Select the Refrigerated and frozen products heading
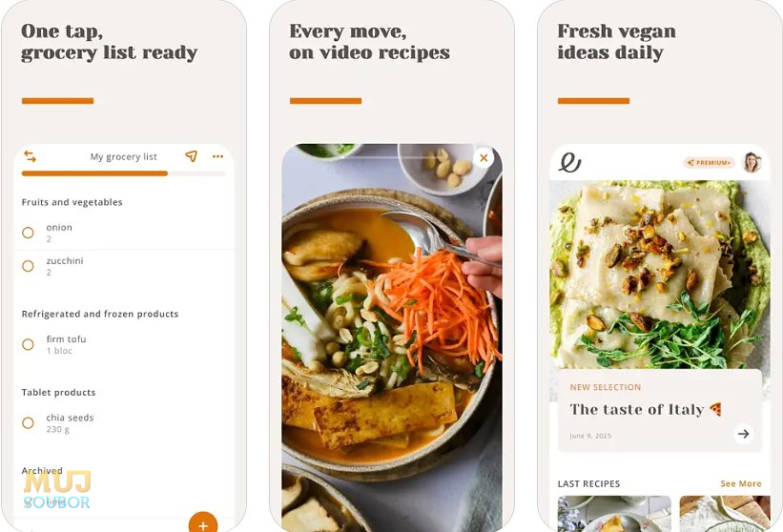Screen dimensions: 783x532 tap(100, 314)
